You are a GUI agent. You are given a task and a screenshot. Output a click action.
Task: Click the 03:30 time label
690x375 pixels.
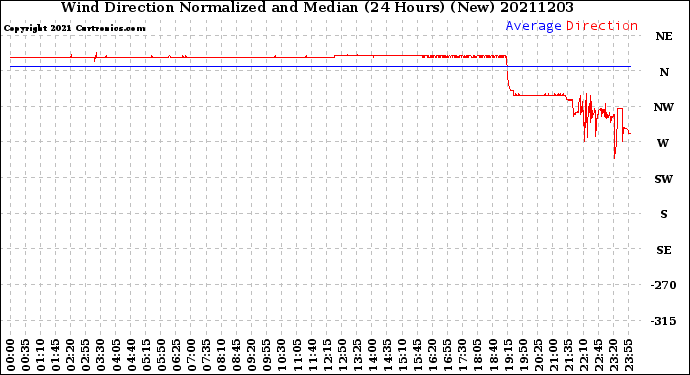click(101, 355)
